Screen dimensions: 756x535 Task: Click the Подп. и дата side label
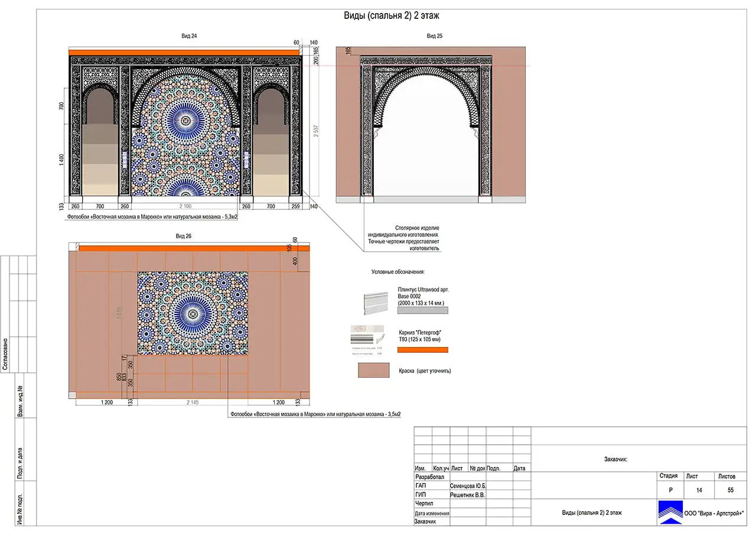19,462
